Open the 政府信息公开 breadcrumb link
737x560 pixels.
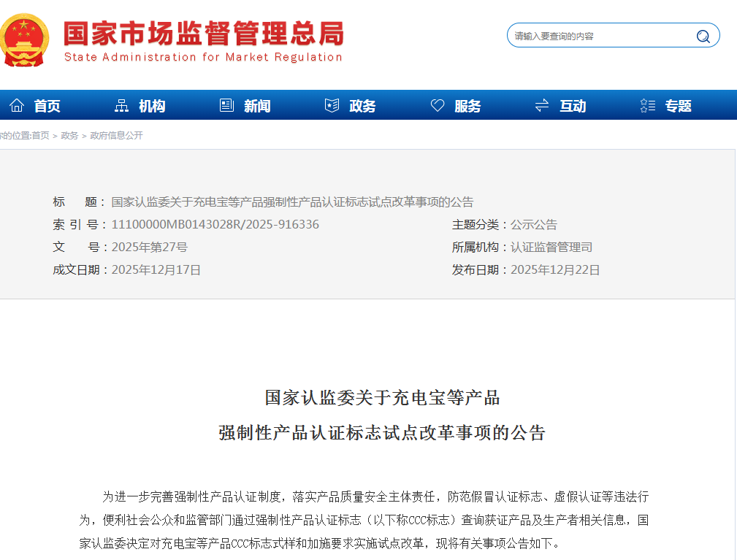point(115,136)
